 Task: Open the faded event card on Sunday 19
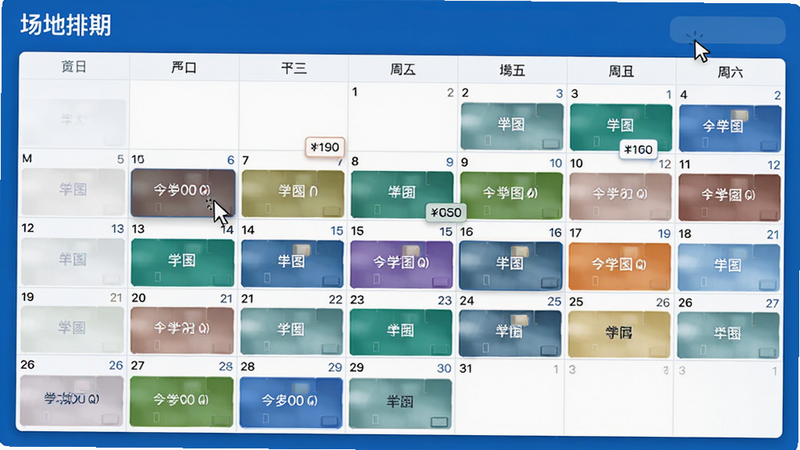72,330
